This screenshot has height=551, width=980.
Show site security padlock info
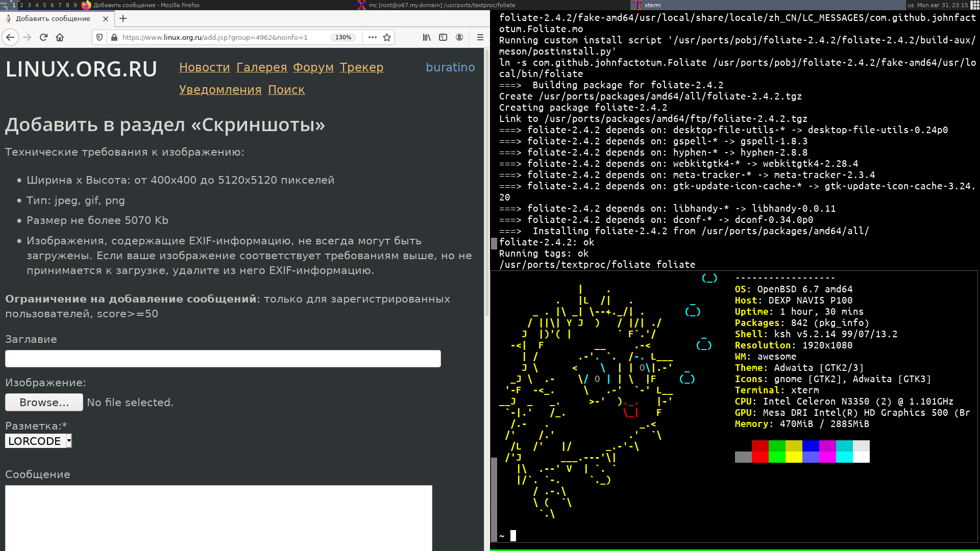(x=114, y=37)
